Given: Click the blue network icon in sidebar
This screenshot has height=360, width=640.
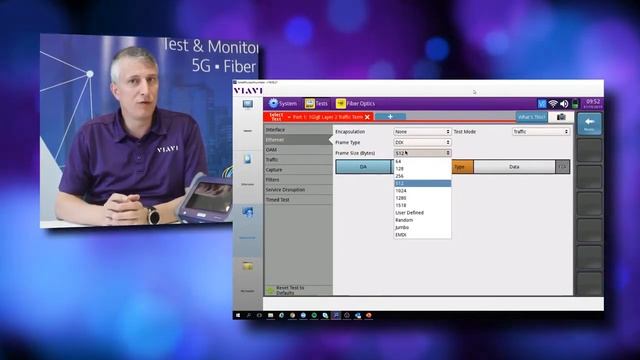Looking at the screenshot, I should click(247, 212).
